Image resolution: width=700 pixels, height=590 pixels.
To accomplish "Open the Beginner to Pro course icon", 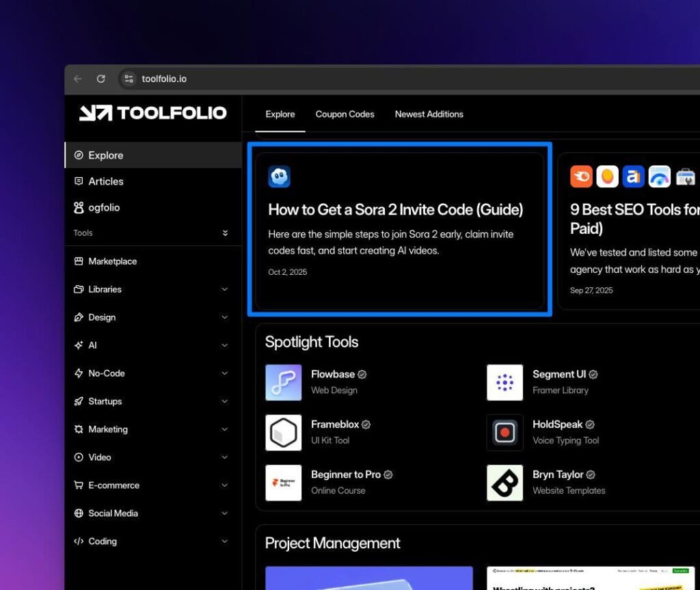I will pos(283,483).
